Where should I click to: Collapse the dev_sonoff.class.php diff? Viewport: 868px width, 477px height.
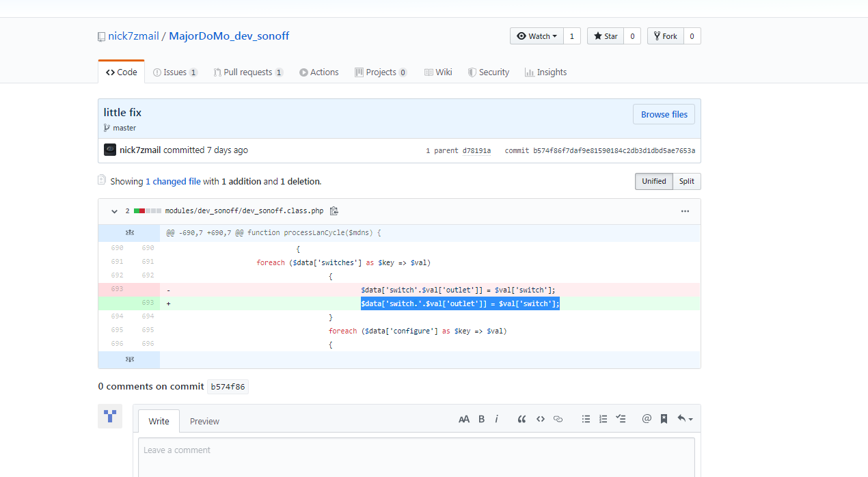click(x=114, y=211)
